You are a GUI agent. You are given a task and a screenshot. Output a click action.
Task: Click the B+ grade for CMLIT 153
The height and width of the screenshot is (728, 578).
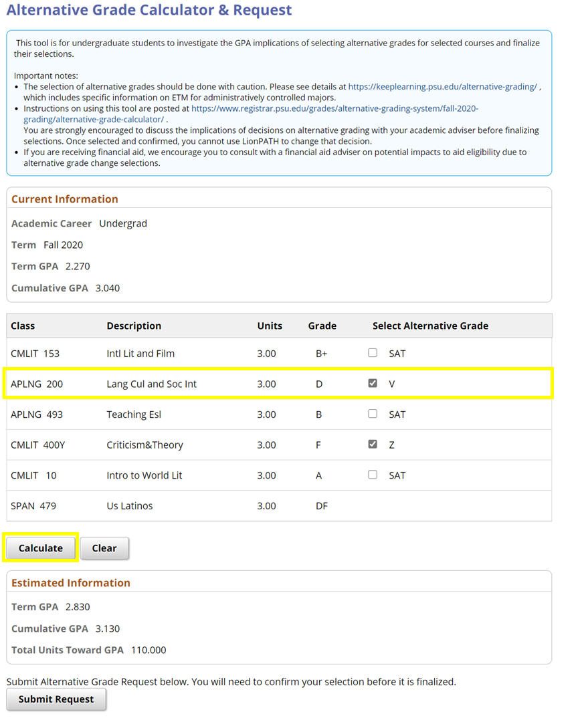point(321,354)
